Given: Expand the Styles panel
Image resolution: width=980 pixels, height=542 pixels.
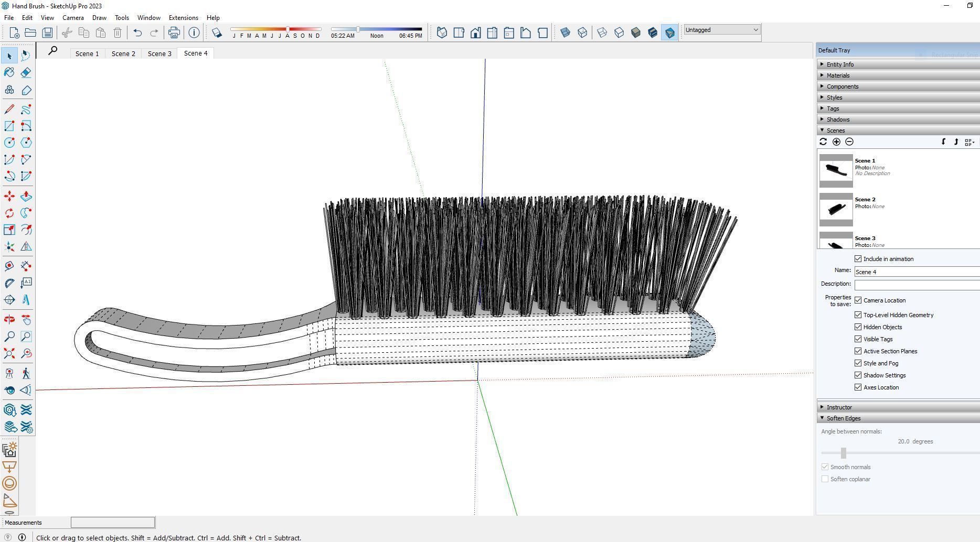Looking at the screenshot, I should [x=898, y=97].
